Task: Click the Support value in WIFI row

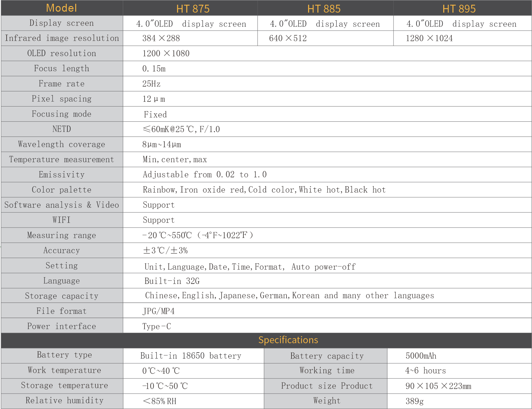Action: coord(159,220)
